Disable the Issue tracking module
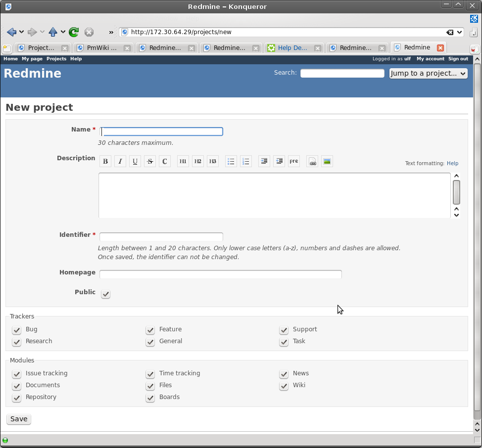The image size is (482, 448). (x=17, y=374)
